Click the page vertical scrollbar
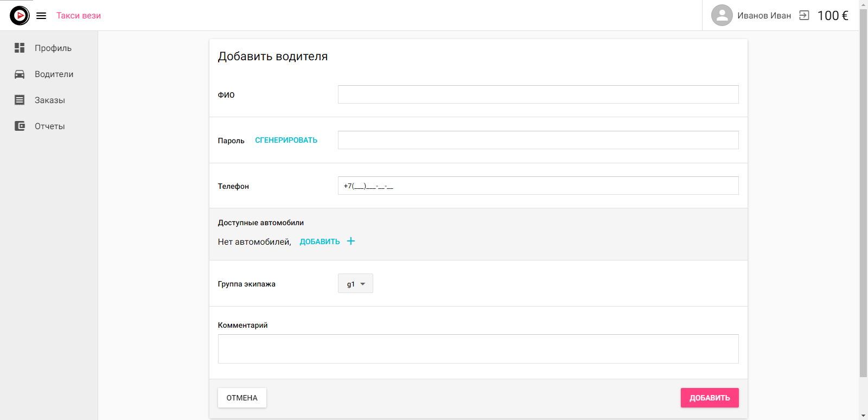The height and width of the screenshot is (420, 868). pos(863,190)
